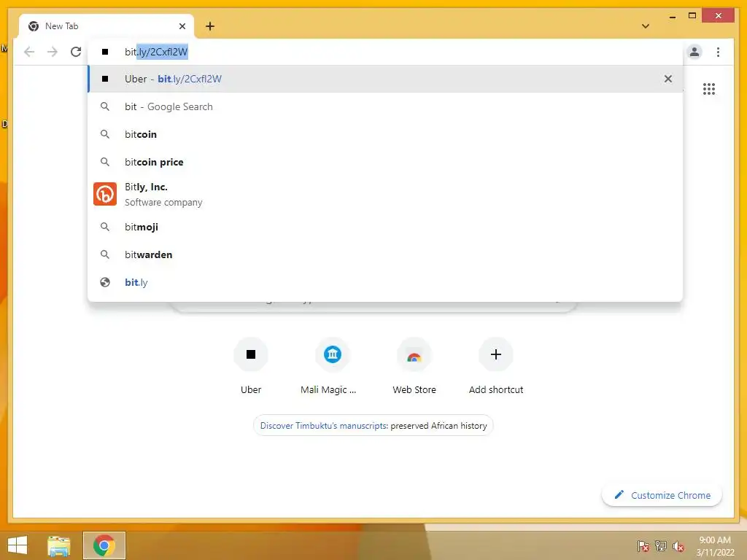Choose the 'bitmoji' search suggestion
The height and width of the screenshot is (560, 747).
(x=385, y=227)
